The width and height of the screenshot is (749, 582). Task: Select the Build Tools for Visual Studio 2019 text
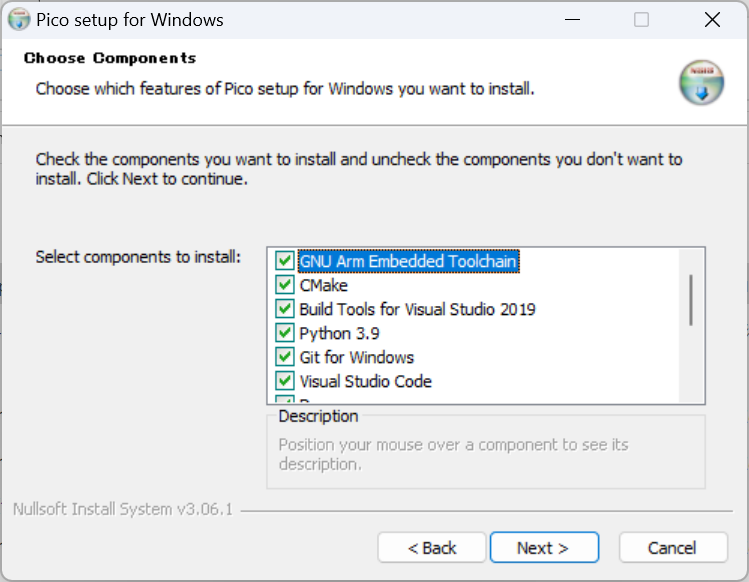(x=417, y=309)
